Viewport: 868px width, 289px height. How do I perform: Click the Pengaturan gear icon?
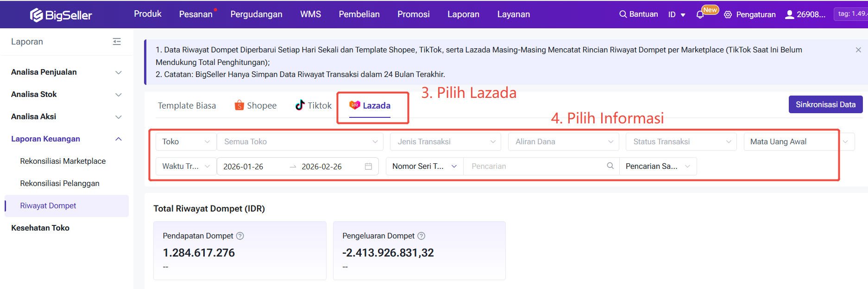(x=728, y=15)
